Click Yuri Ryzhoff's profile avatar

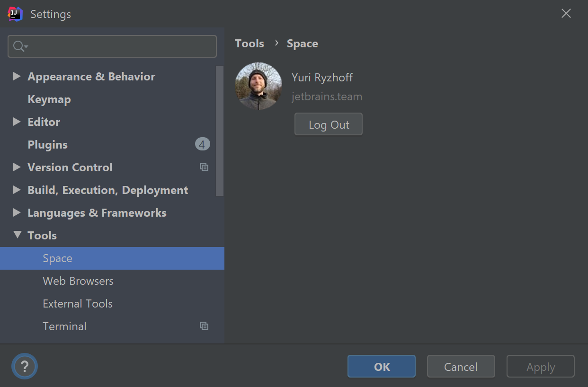tap(258, 86)
